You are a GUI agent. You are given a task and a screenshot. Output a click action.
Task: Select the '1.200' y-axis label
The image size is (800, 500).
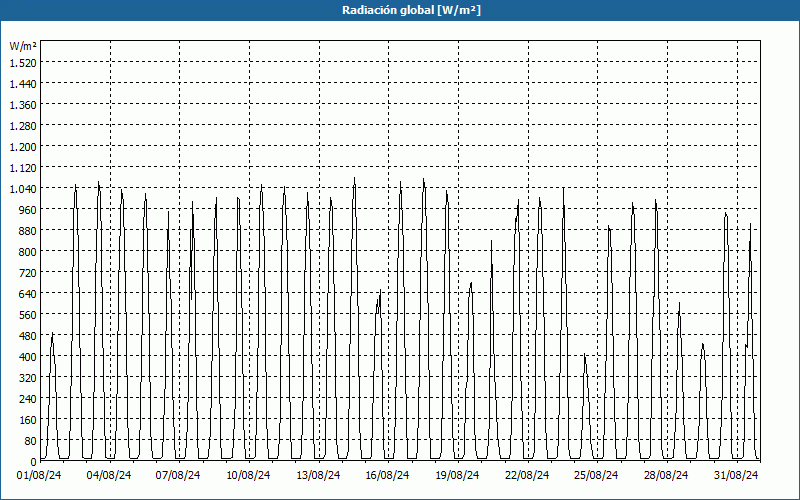click(x=23, y=147)
